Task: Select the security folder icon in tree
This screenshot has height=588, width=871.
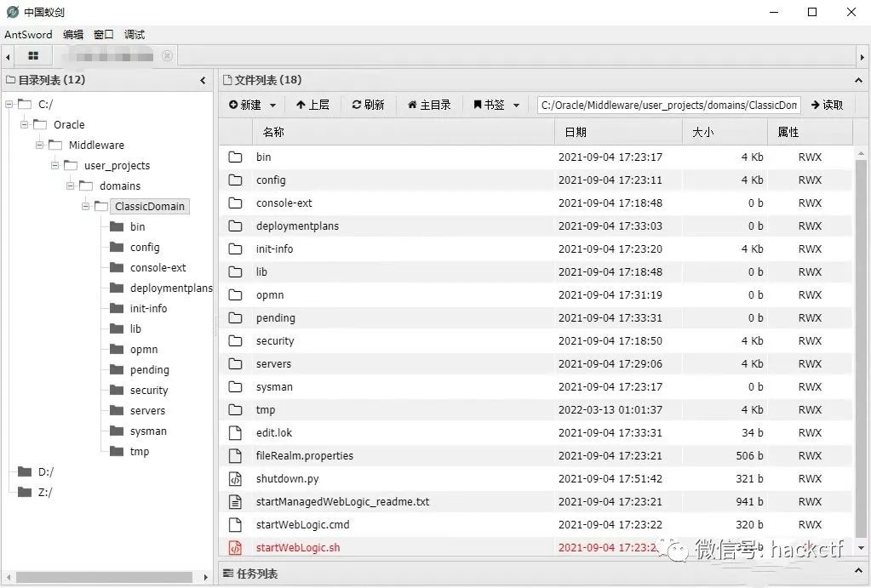Action: coord(117,390)
